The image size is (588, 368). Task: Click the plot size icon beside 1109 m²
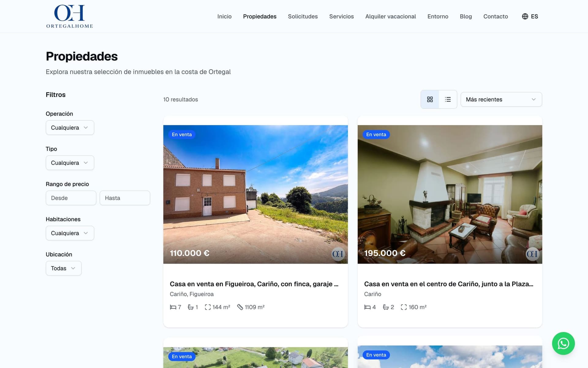240,307
